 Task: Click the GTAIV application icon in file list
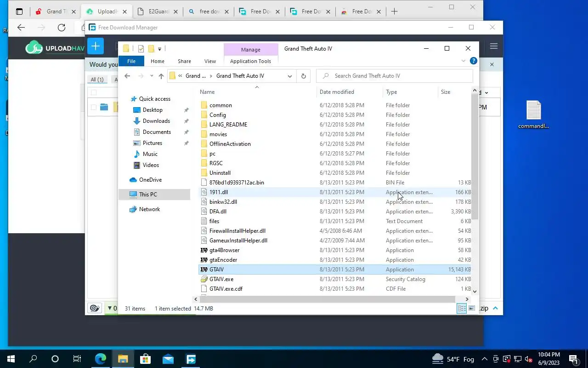tap(204, 270)
